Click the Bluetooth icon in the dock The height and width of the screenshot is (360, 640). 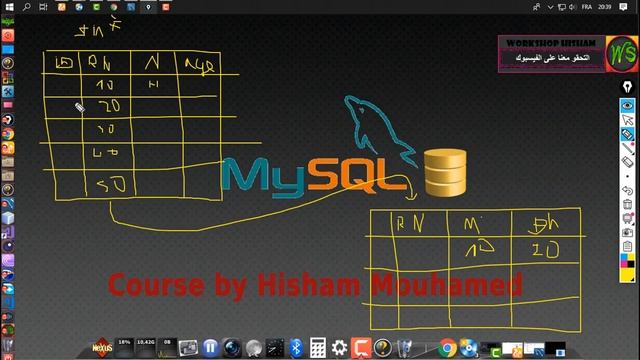(296, 348)
